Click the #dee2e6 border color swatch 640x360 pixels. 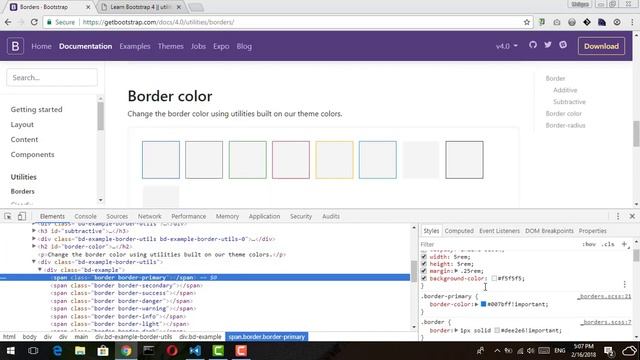(497, 330)
